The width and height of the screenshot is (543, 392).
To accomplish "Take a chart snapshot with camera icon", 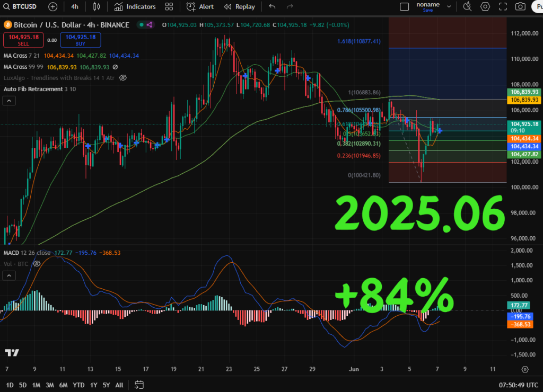I will point(520,6).
